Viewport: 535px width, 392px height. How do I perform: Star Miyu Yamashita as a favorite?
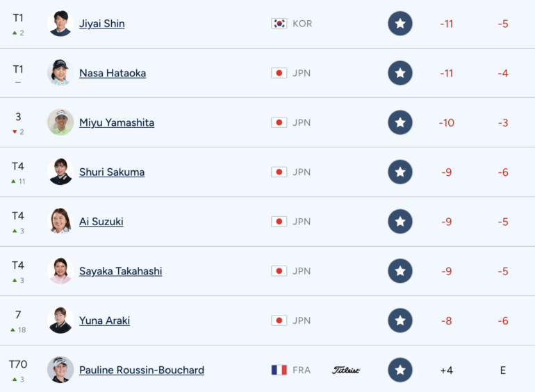click(x=400, y=122)
